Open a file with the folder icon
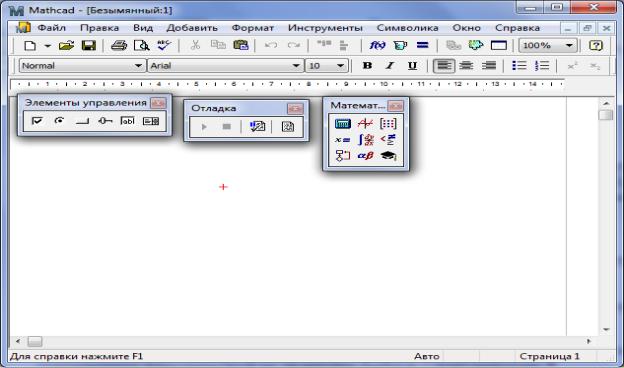Screen dimensions: 624x368 click(66, 45)
